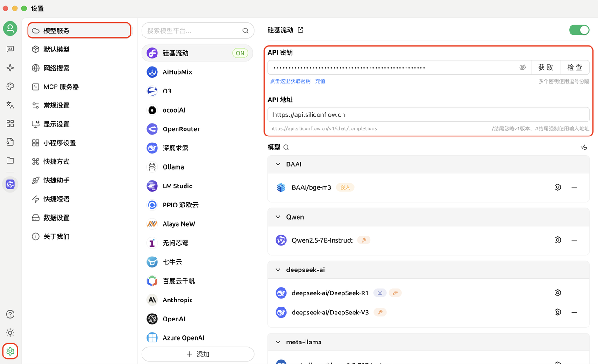Click the user avatar icon in sidebar
Image resolution: width=598 pixels, height=364 pixels.
[x=10, y=29]
